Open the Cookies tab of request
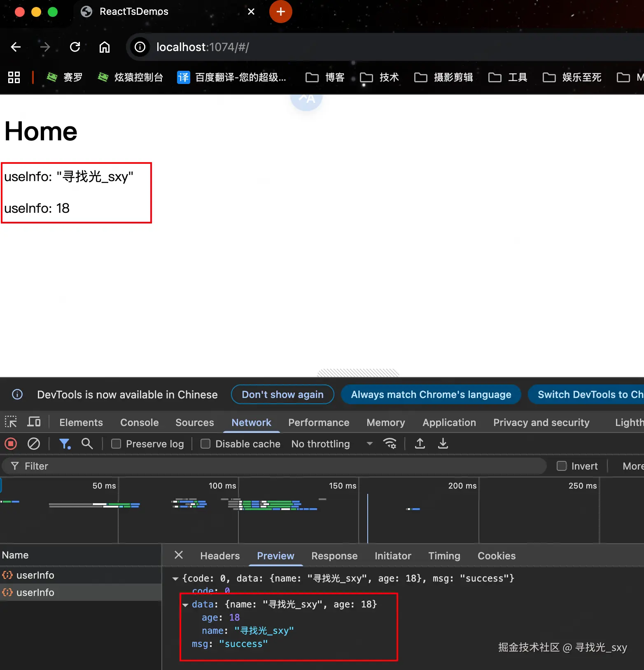 pyautogui.click(x=497, y=556)
